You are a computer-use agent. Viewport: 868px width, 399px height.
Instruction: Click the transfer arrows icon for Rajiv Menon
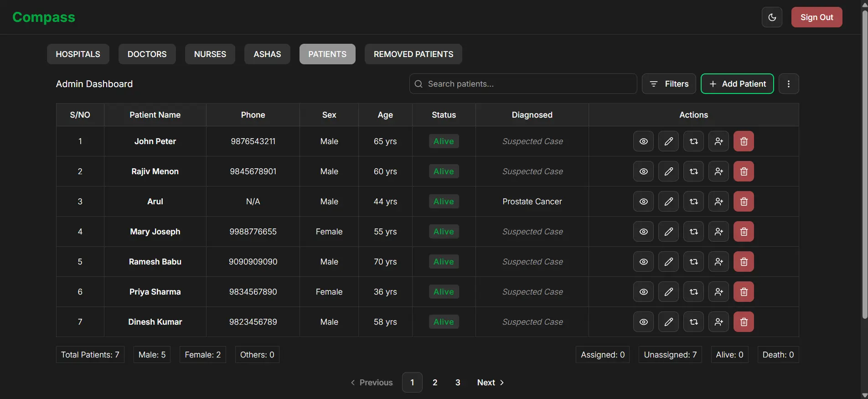(693, 171)
